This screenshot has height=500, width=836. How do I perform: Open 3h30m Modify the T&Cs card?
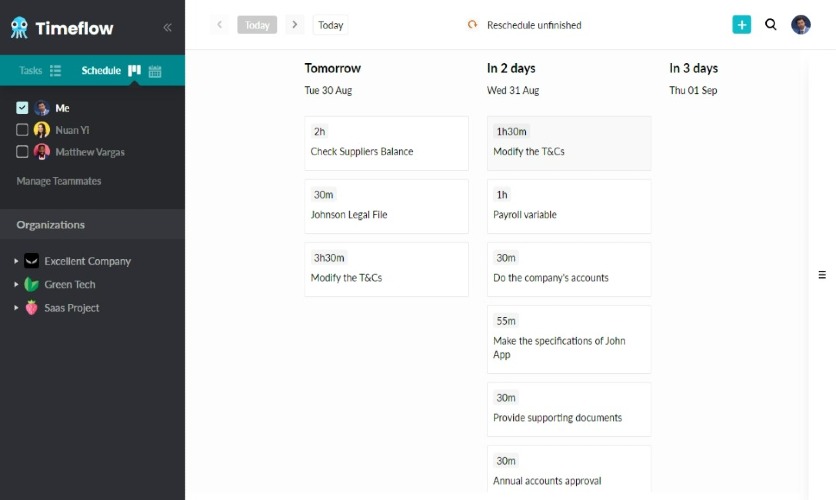[x=387, y=269]
